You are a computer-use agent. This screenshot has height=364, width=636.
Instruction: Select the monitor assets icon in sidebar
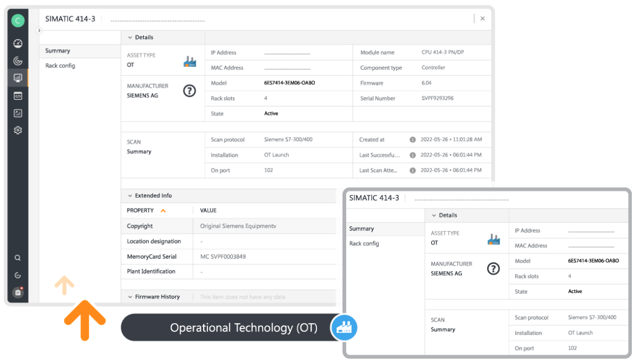point(18,78)
